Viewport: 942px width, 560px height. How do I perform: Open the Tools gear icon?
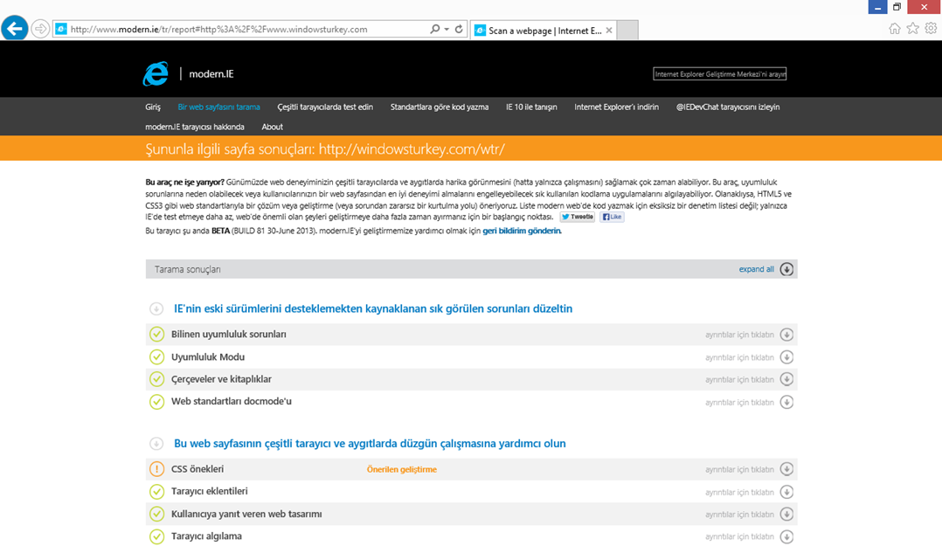point(931,28)
